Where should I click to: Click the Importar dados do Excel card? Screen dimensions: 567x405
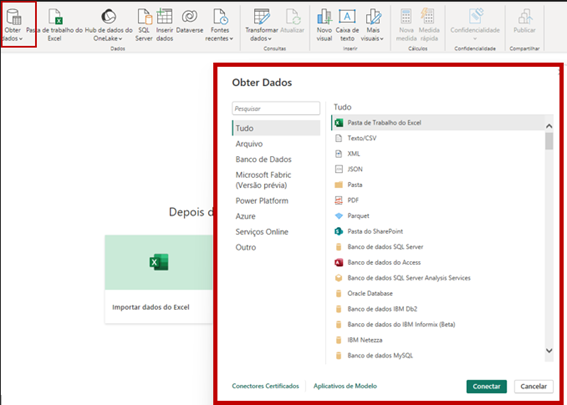(x=159, y=279)
